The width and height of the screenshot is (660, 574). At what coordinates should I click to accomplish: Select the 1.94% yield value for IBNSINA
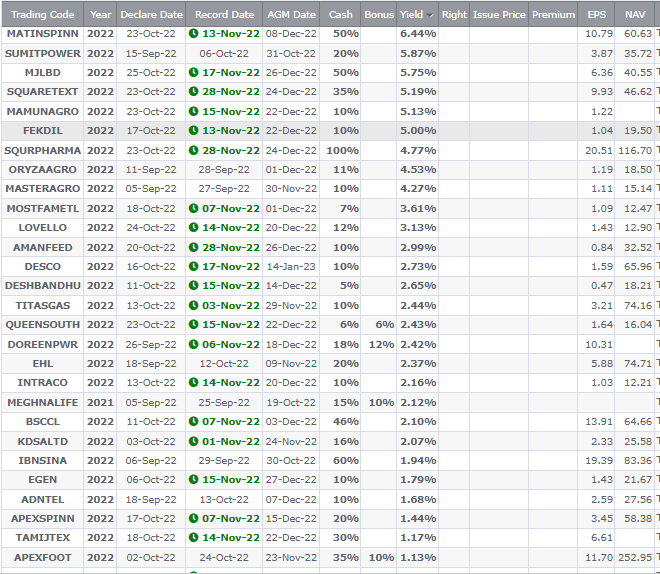point(418,460)
